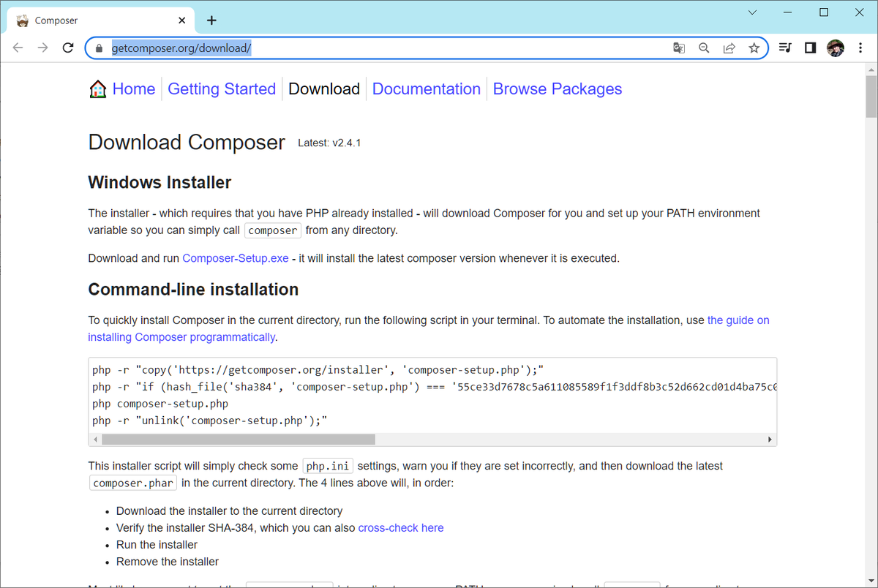The height and width of the screenshot is (588, 878).
Task: Click the address bar URL
Action: click(181, 48)
